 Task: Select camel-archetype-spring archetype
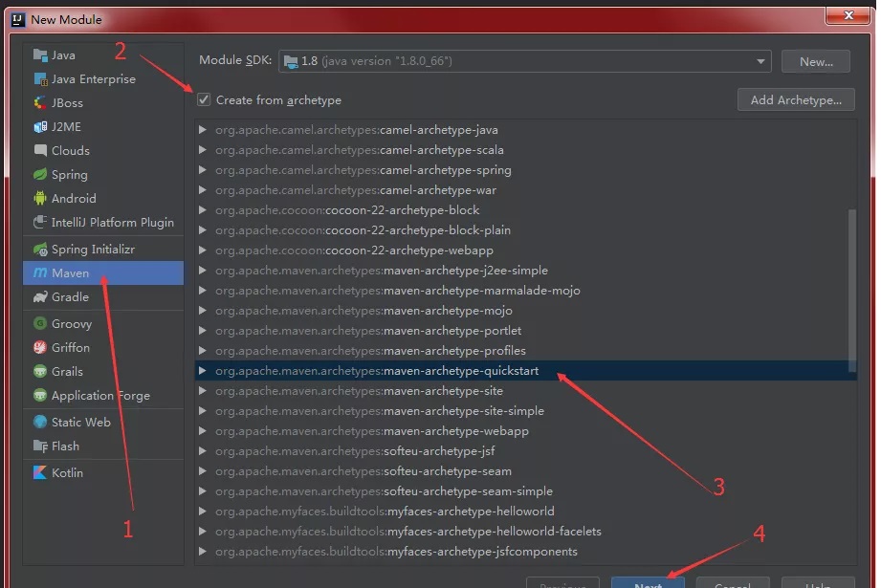pyautogui.click(x=526, y=170)
